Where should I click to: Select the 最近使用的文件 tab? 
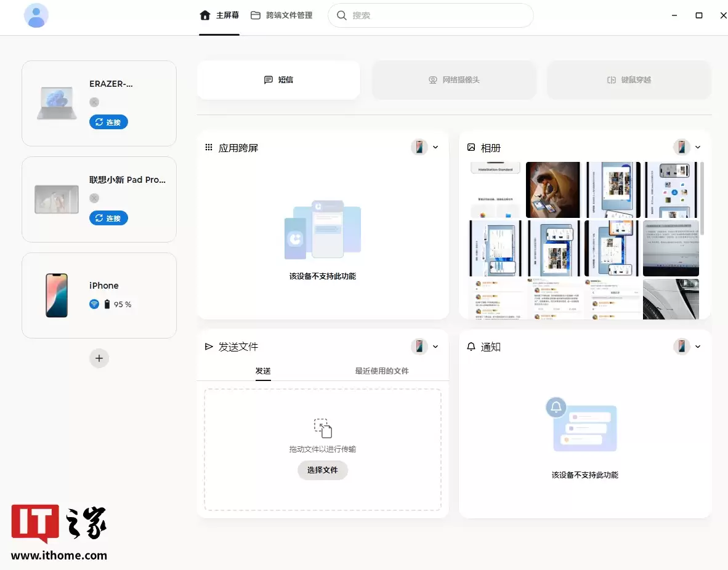pyautogui.click(x=382, y=371)
